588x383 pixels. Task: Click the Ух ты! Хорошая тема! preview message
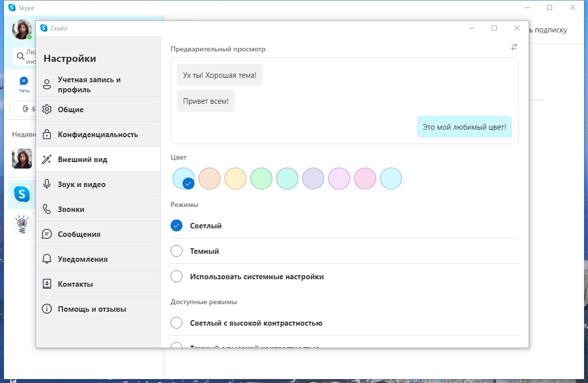point(220,75)
